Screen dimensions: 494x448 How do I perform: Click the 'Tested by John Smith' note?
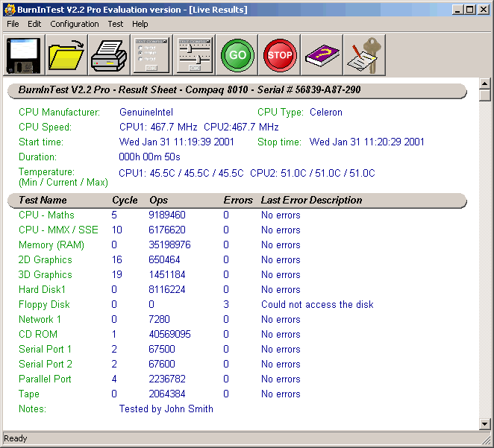pos(166,408)
